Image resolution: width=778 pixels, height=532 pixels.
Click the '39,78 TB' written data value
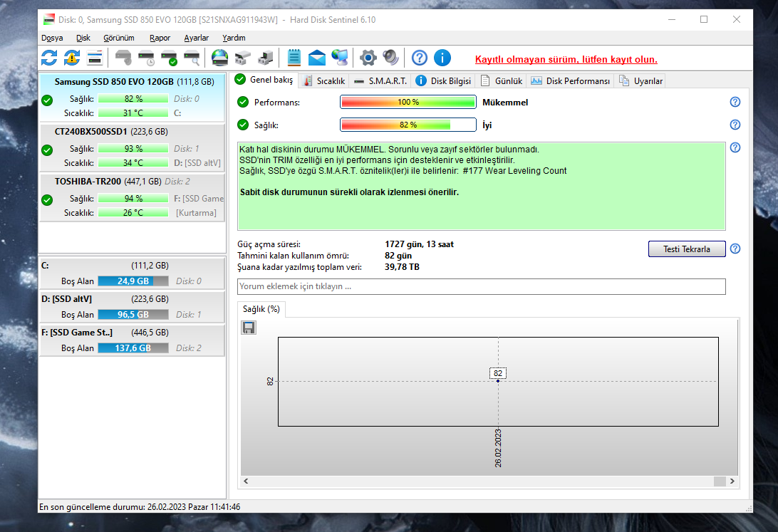(402, 267)
